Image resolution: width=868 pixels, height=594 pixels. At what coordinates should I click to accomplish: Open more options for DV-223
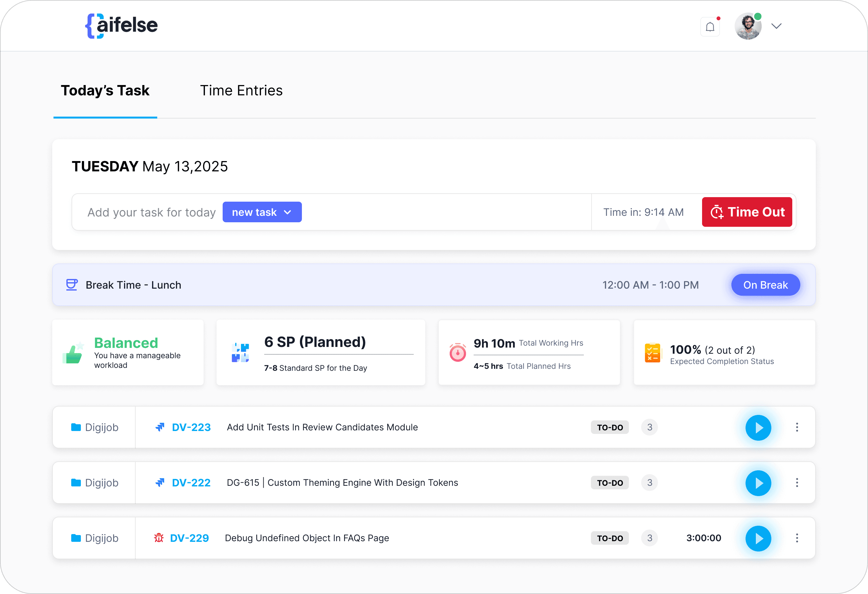coord(797,427)
